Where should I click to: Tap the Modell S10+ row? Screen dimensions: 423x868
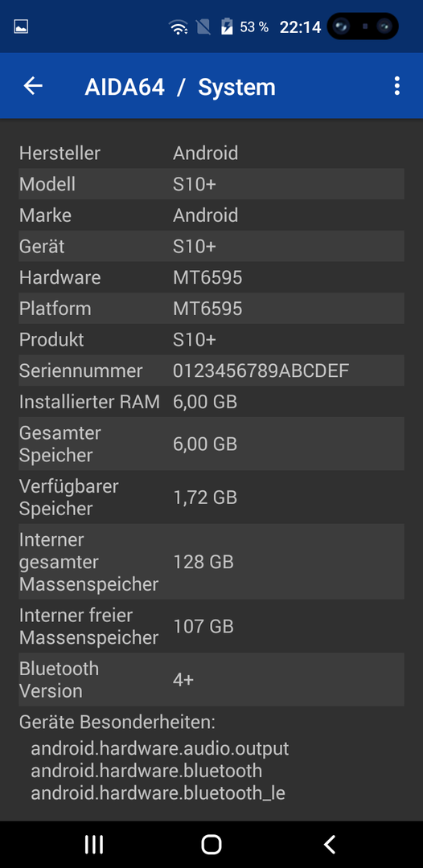click(211, 184)
